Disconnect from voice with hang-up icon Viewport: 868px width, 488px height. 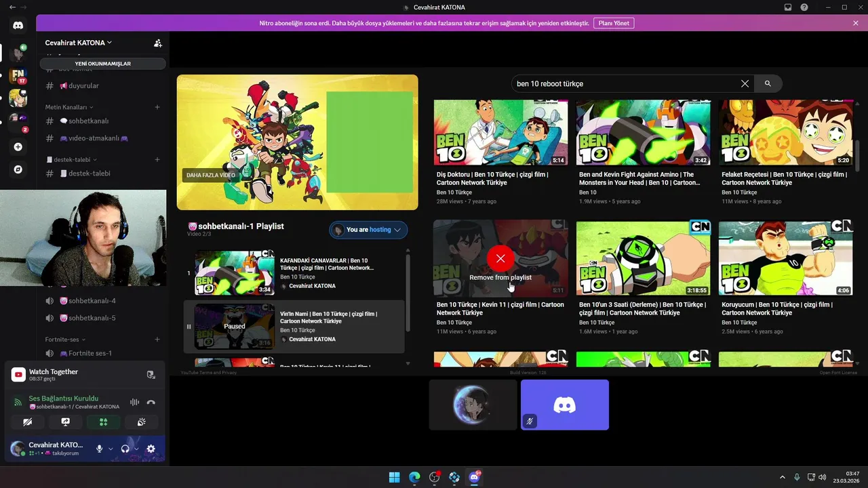(151, 402)
